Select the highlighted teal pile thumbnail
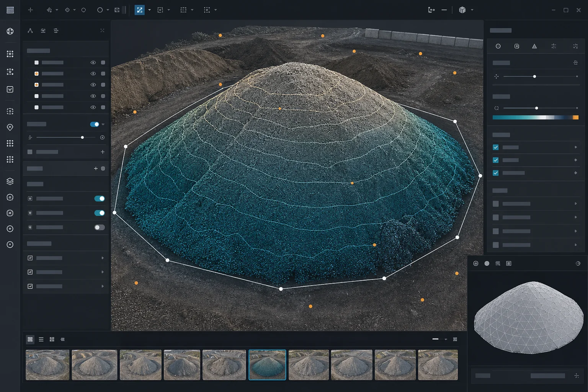 (x=267, y=365)
